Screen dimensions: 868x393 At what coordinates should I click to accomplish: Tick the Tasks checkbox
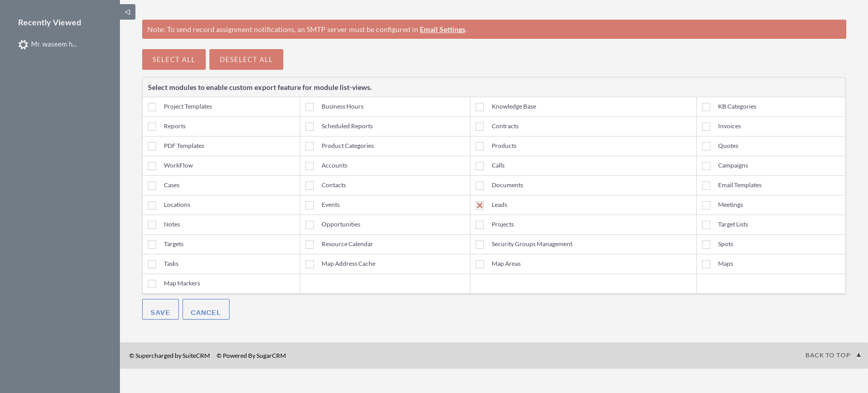pos(152,264)
